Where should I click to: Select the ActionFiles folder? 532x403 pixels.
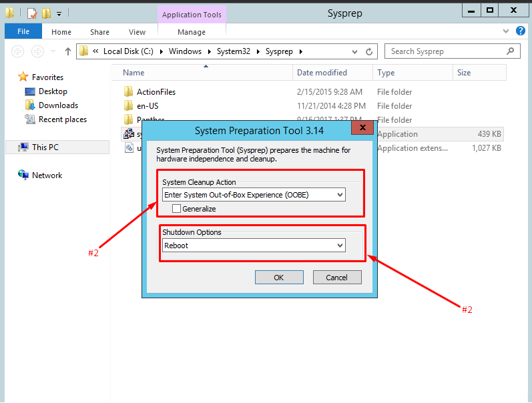(156, 92)
